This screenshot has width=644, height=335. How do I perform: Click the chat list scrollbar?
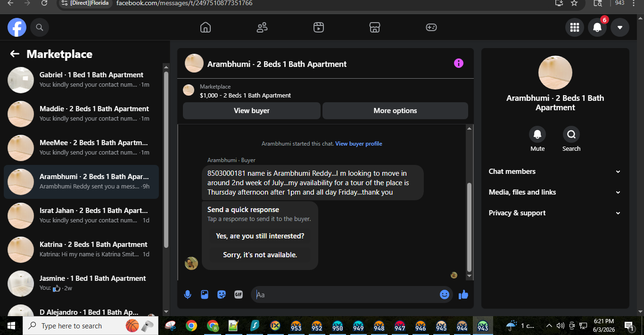(166, 159)
